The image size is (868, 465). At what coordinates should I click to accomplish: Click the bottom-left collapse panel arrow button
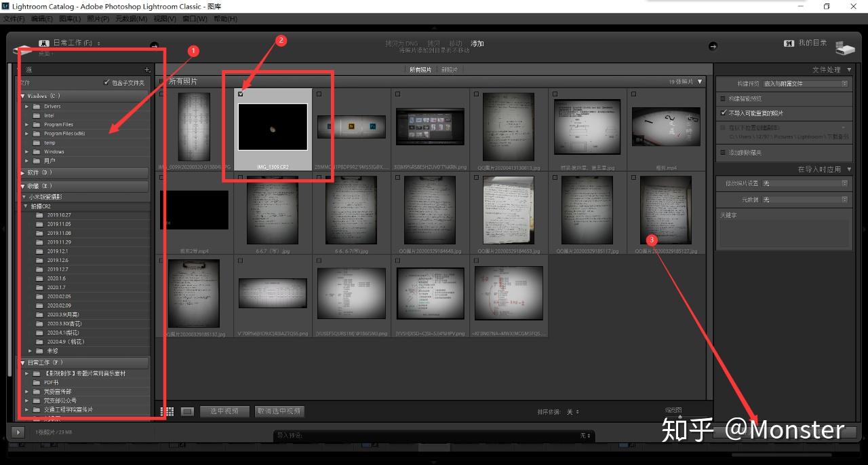coord(17,432)
